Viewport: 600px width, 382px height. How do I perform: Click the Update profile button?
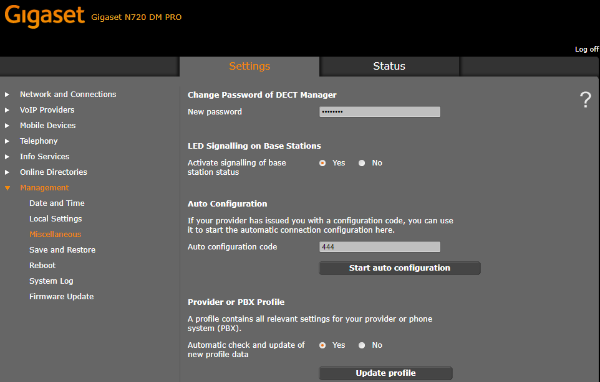coord(386,373)
